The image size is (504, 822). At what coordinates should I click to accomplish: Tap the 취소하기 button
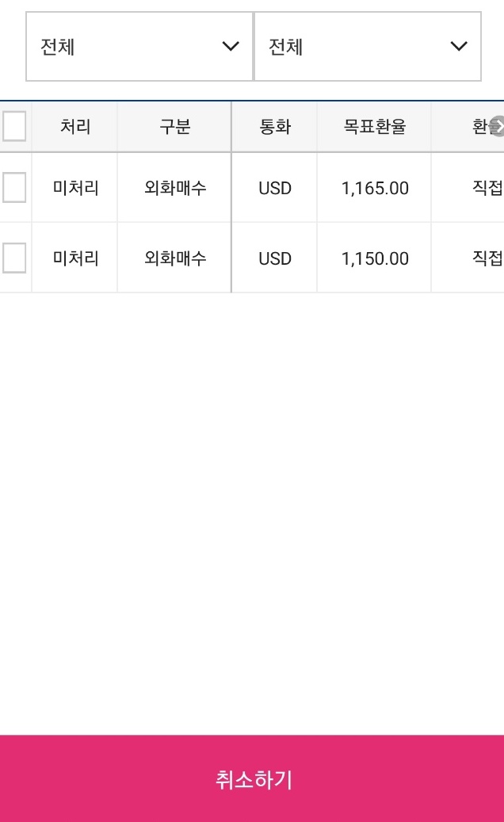252,778
